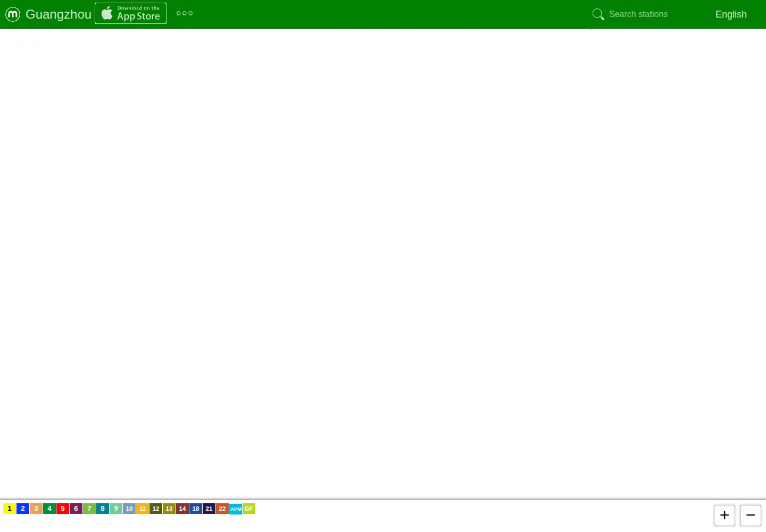Pick Line 6 maroon badge

tap(76, 509)
